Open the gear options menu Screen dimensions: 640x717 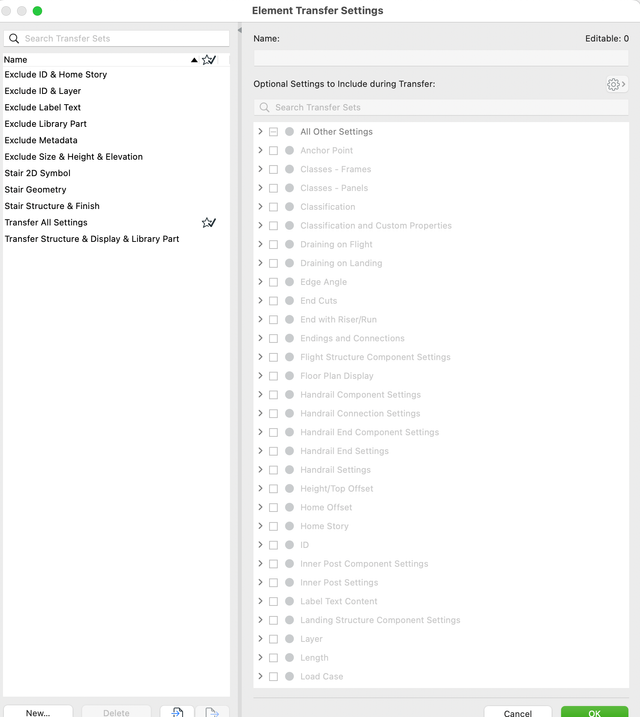point(616,85)
